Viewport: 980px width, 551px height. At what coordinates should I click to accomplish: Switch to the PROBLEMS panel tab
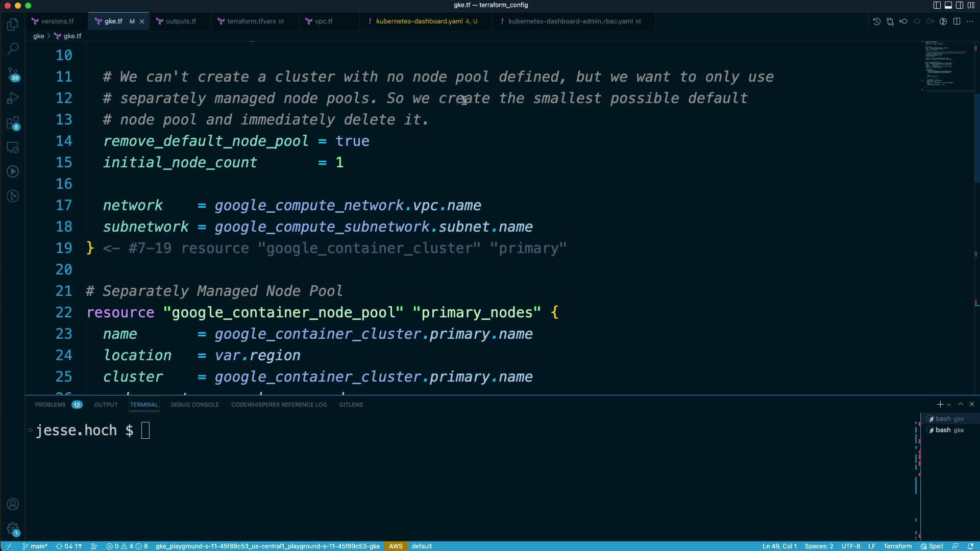tap(50, 405)
